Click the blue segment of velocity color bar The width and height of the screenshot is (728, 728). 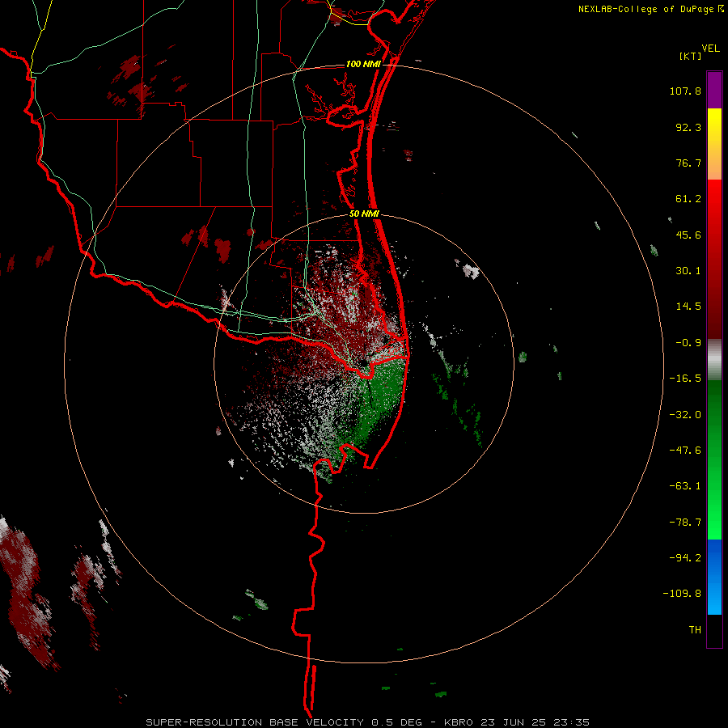714,577
